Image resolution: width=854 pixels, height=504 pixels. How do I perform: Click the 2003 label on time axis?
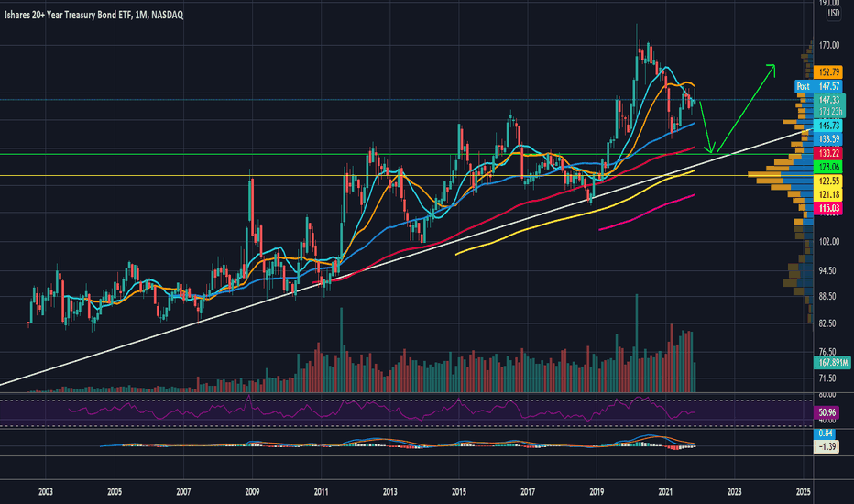pyautogui.click(x=46, y=492)
